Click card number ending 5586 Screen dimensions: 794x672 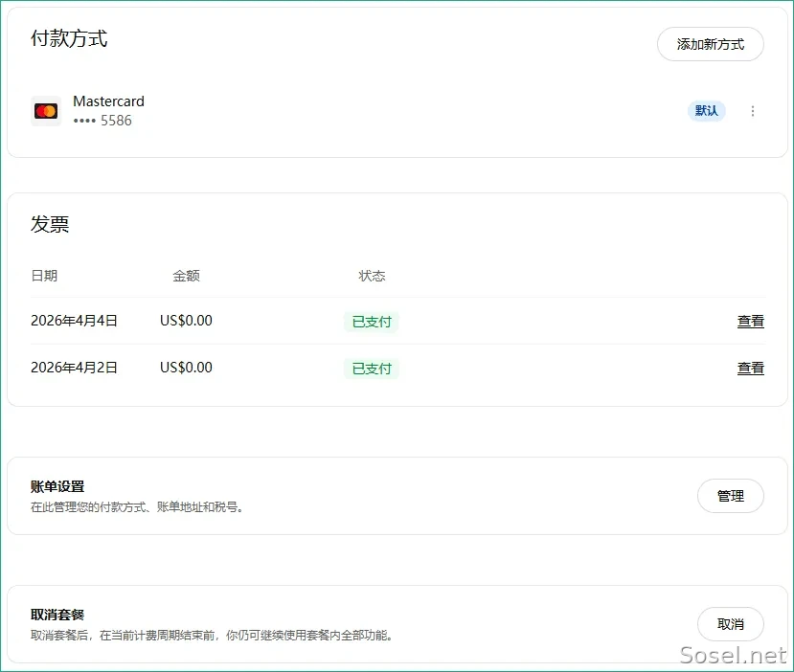[x=102, y=121]
